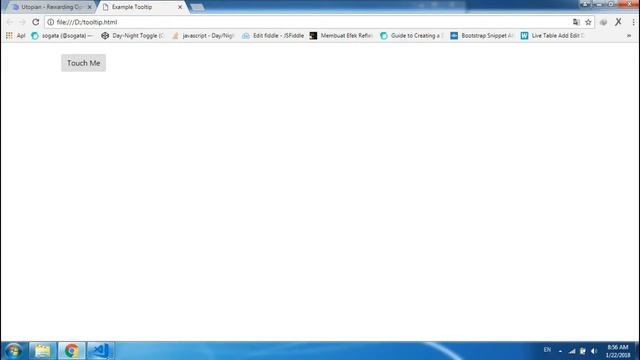Click the page info icon in the address bar

point(51,22)
